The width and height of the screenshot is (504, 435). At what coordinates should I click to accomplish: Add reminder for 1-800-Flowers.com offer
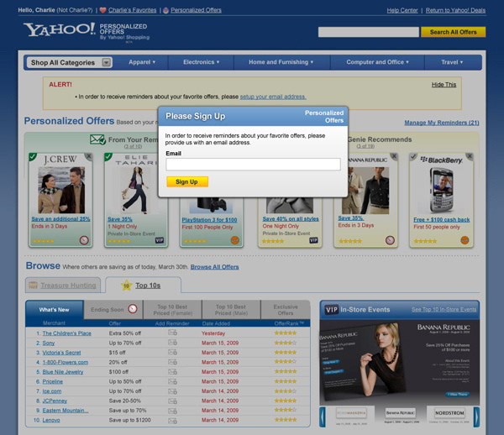(x=172, y=362)
